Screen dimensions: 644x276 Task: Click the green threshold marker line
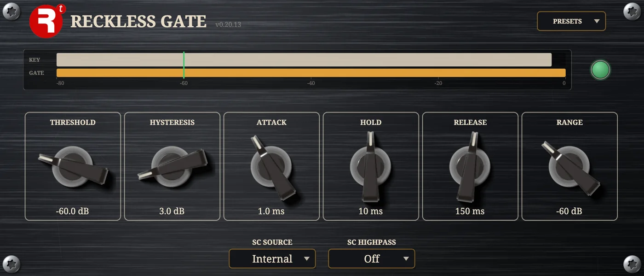click(184, 65)
